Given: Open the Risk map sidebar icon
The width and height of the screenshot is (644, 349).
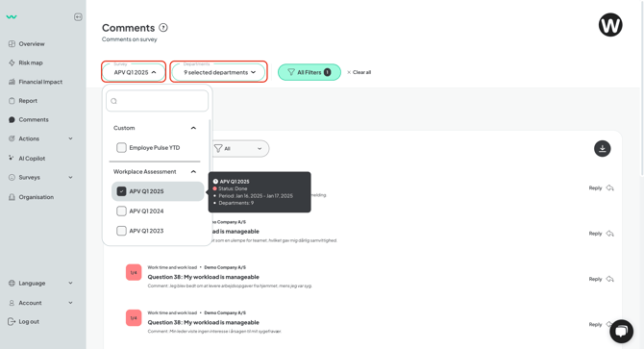Looking at the screenshot, I should 12,62.
